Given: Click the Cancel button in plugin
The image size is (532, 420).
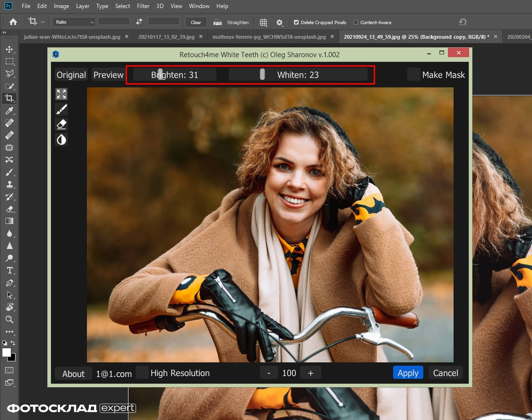Looking at the screenshot, I should click(445, 373).
